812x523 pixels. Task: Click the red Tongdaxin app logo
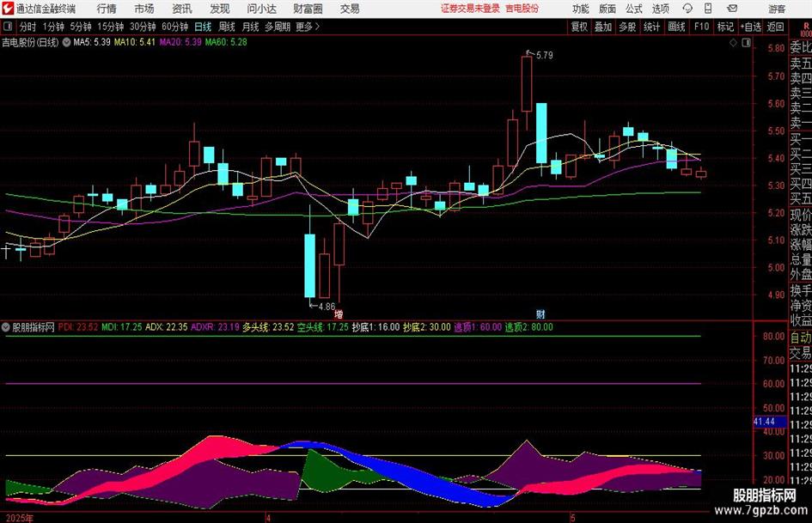tap(8, 9)
